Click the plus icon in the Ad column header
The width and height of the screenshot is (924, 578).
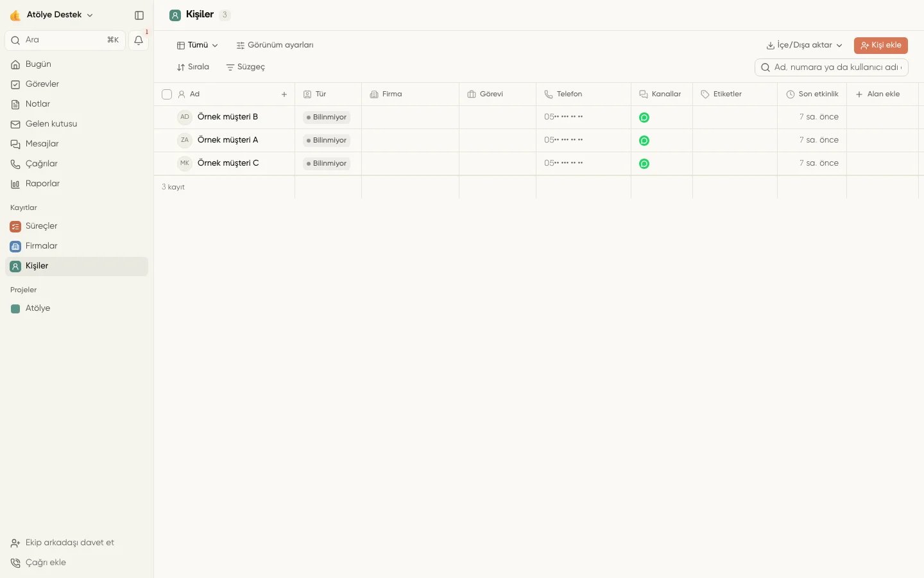[284, 94]
